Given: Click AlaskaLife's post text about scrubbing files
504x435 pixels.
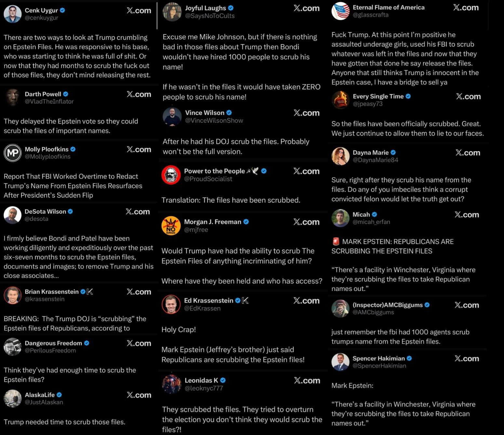Looking at the screenshot, I should click(x=64, y=422).
